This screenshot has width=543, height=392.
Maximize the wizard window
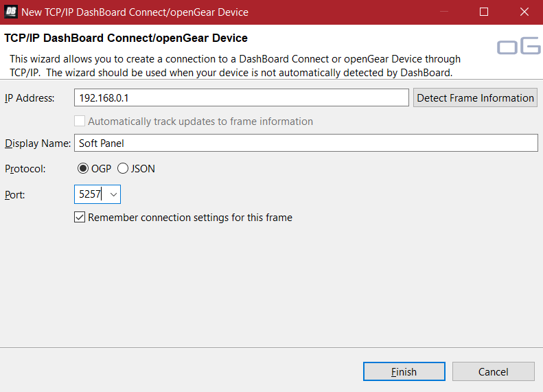point(484,12)
